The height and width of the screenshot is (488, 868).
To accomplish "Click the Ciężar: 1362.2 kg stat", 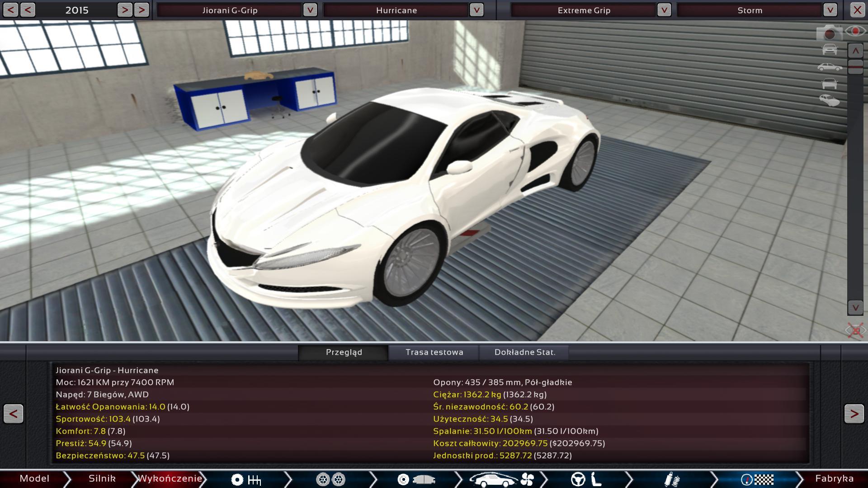I will [490, 394].
